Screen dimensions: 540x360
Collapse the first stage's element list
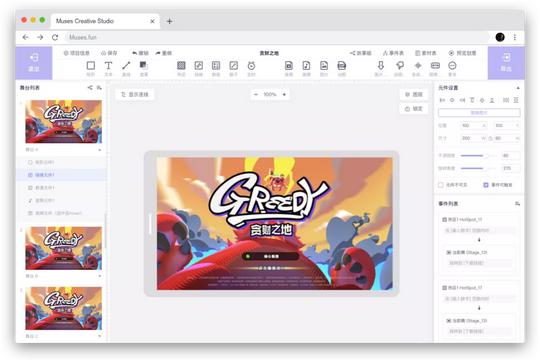[x=100, y=150]
